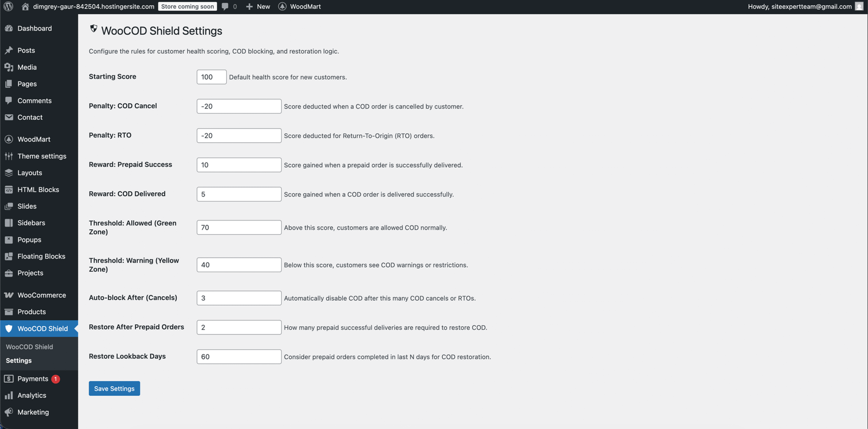Click the Starting Score input field
Image resolution: width=868 pixels, height=429 pixels.
tap(211, 77)
